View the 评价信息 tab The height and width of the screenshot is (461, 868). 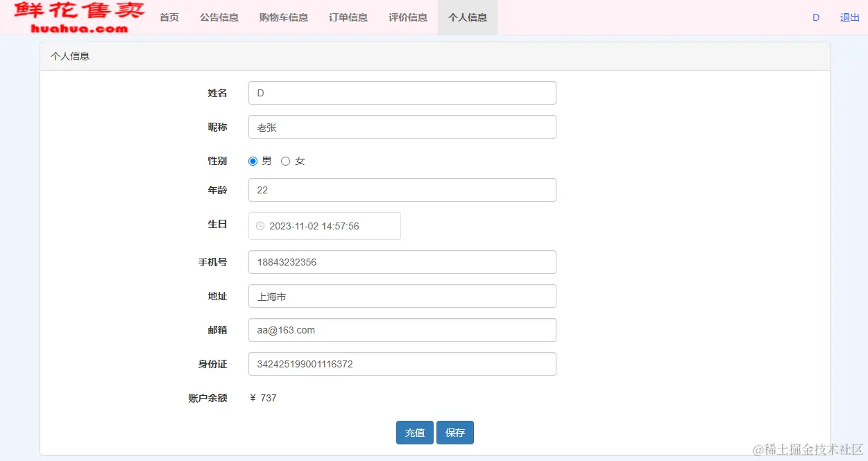pos(408,17)
